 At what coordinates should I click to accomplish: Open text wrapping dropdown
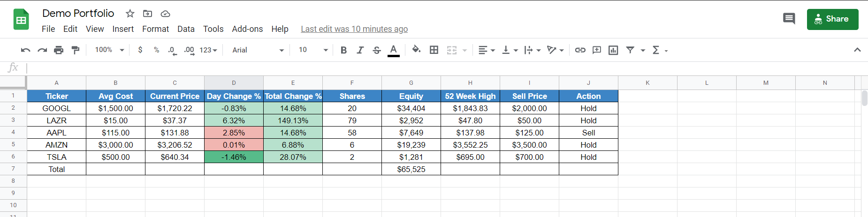tap(533, 50)
